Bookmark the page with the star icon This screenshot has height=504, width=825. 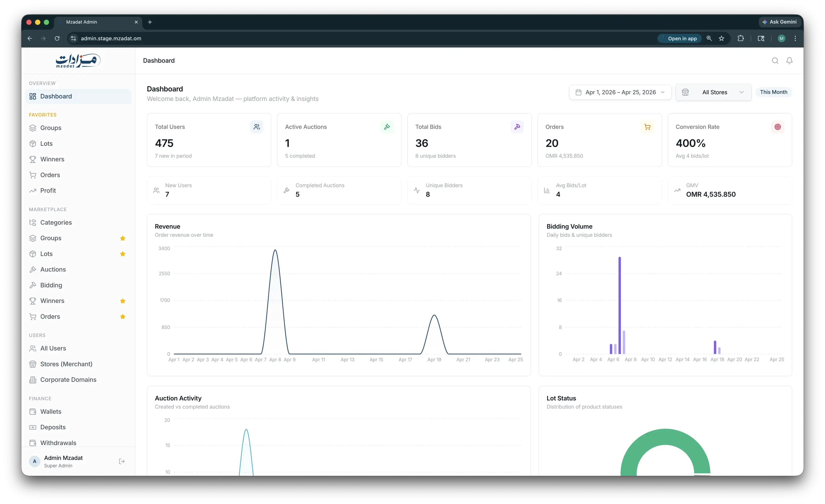click(x=721, y=38)
